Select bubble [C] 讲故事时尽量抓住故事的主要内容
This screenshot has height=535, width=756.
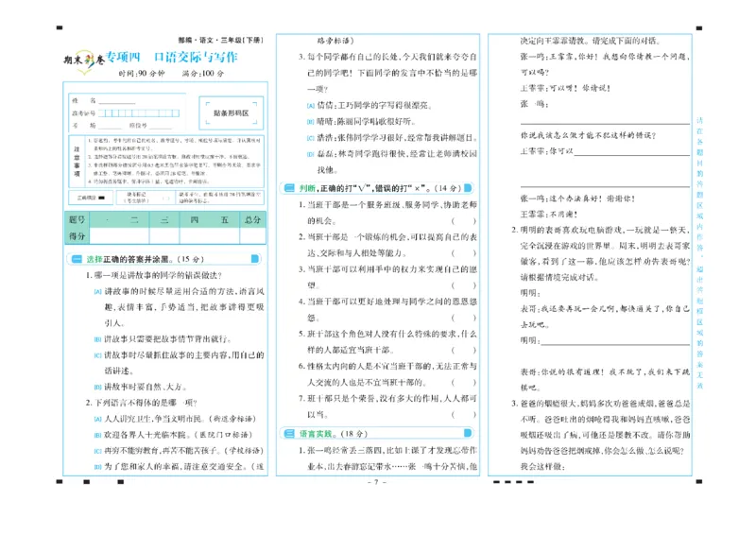[x=97, y=355]
